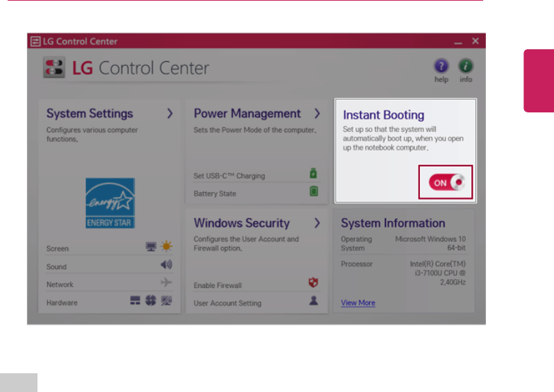
Task: Click the Network airplane mode icon
Action: [166, 282]
